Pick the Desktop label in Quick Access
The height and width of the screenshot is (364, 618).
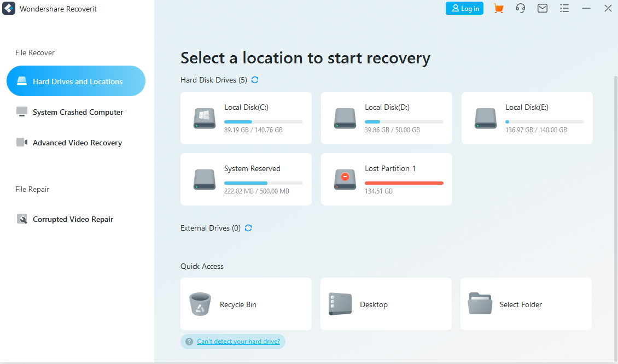click(x=374, y=304)
